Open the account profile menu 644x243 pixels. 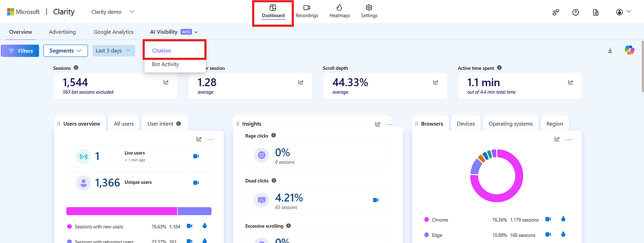[x=623, y=12]
